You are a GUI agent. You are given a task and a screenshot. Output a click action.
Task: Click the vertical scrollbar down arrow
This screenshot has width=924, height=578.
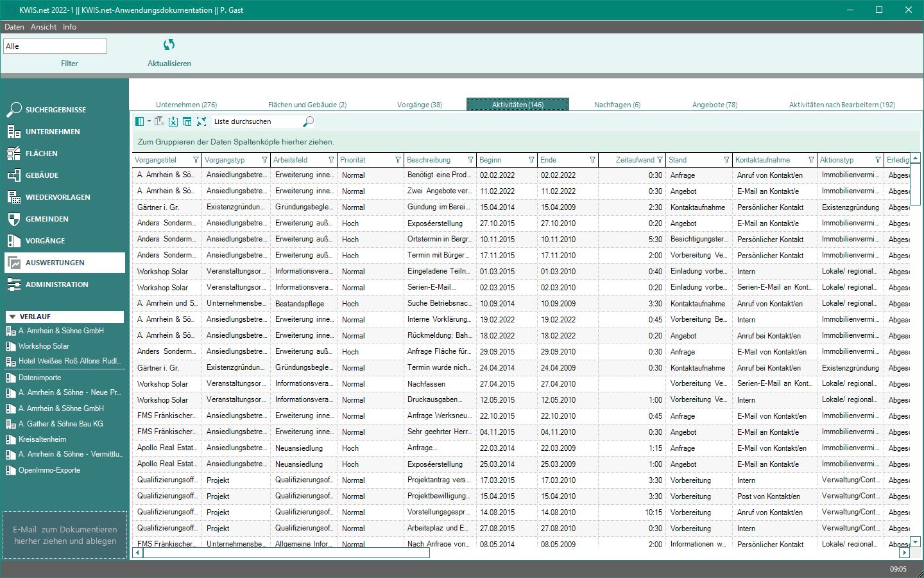[916, 542]
